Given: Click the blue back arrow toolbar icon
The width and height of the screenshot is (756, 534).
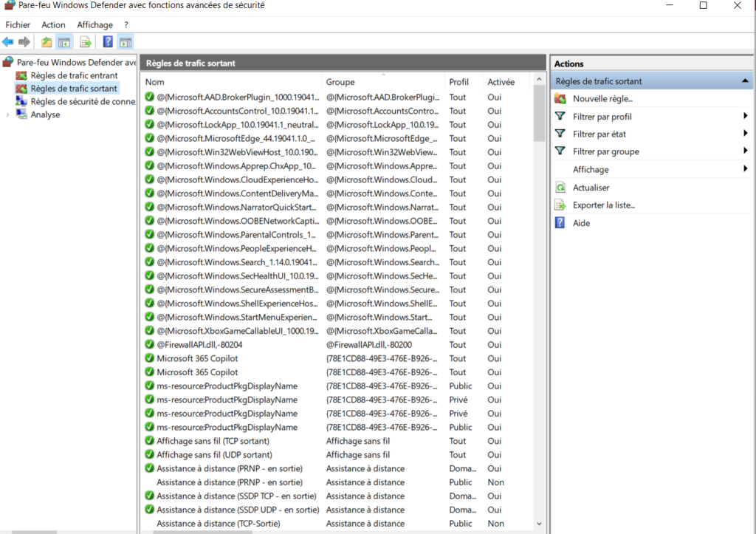Looking at the screenshot, I should click(x=8, y=42).
